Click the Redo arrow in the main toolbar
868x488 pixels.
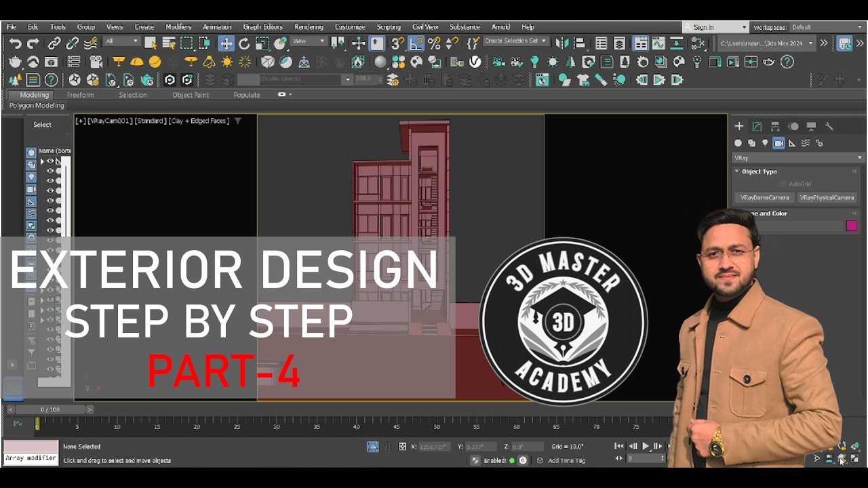[x=33, y=43]
